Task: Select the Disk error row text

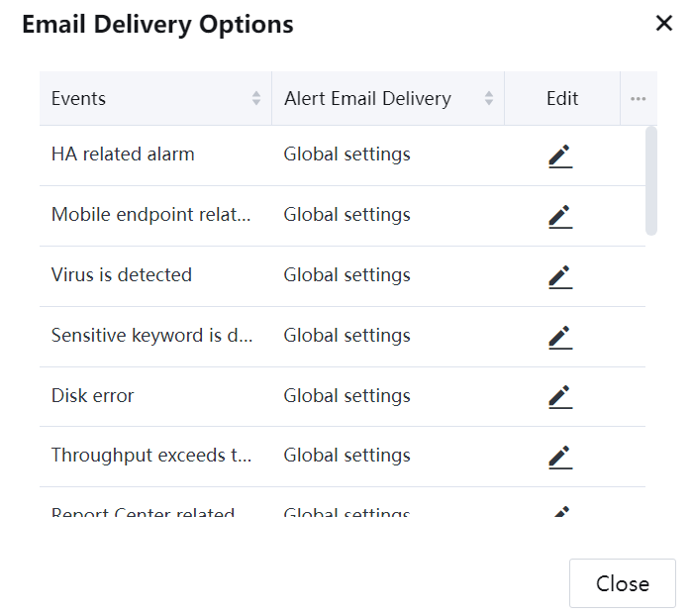Action: click(x=93, y=396)
